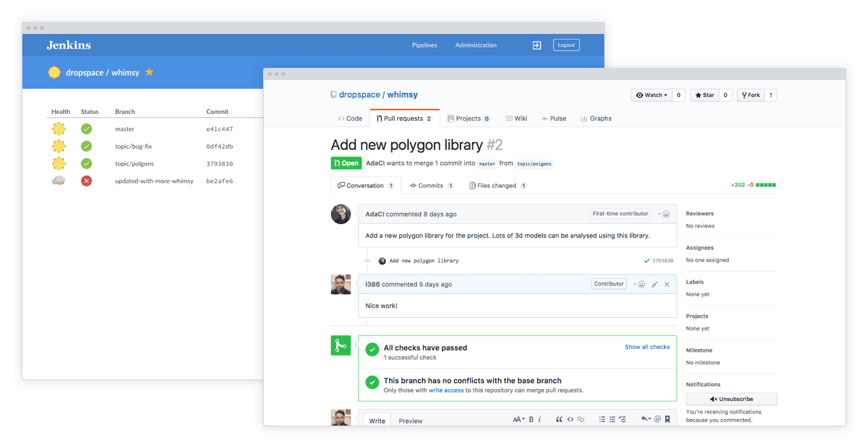Insert a numbered list in the editor
The height and width of the screenshot is (448, 868).
click(x=612, y=419)
